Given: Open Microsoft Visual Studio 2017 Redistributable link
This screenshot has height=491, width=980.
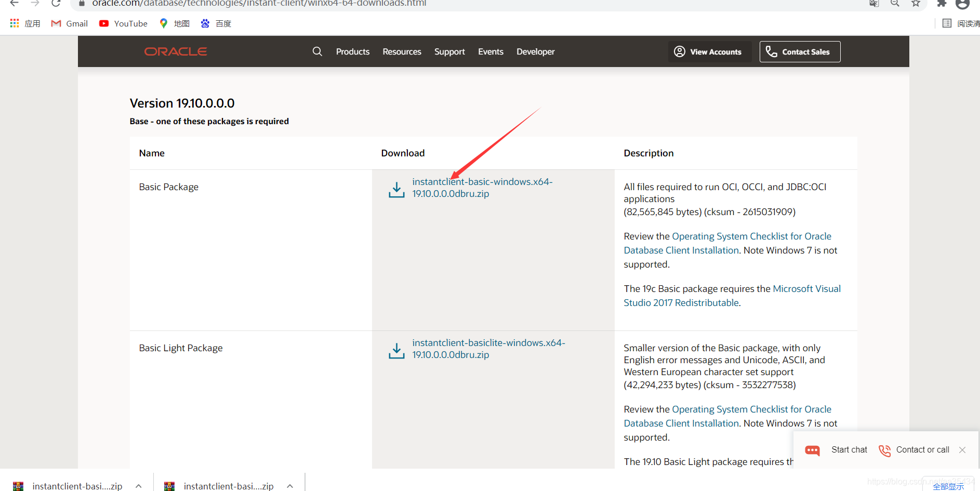Looking at the screenshot, I should pos(732,296).
